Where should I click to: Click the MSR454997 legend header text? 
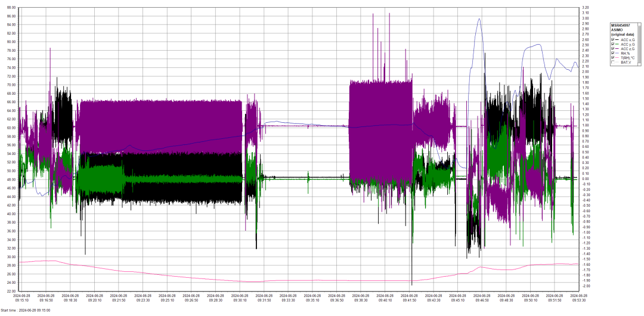(621, 26)
